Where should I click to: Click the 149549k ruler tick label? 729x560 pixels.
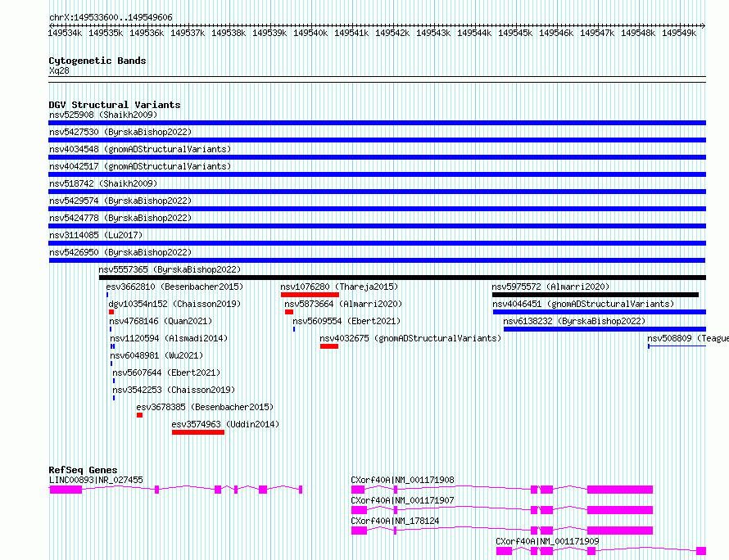679,33
